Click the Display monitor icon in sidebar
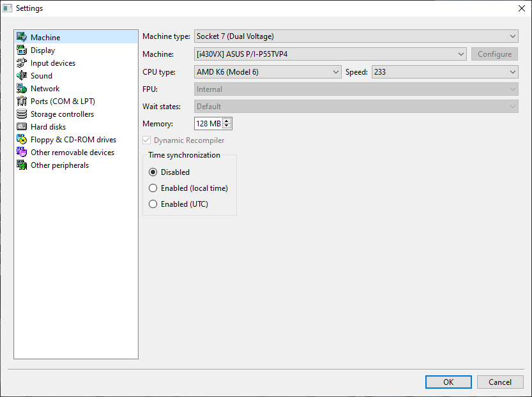The width and height of the screenshot is (532, 397). click(x=22, y=50)
